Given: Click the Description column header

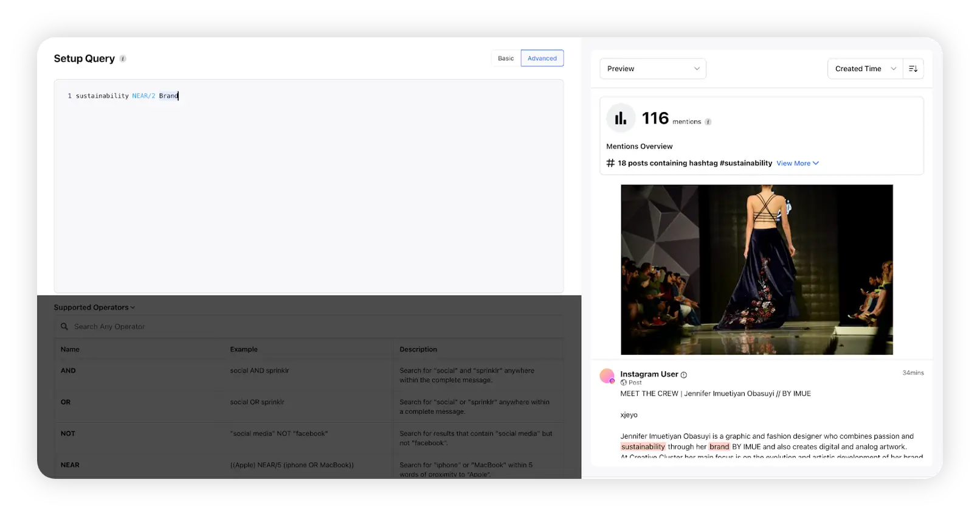Looking at the screenshot, I should (418, 349).
